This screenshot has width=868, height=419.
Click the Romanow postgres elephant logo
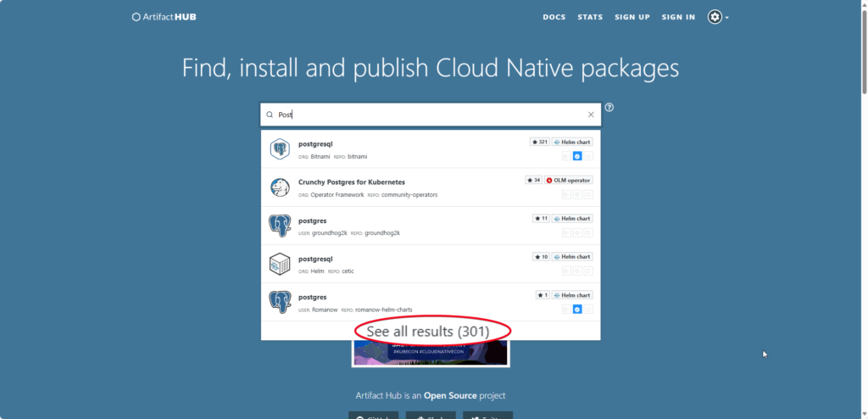click(280, 302)
